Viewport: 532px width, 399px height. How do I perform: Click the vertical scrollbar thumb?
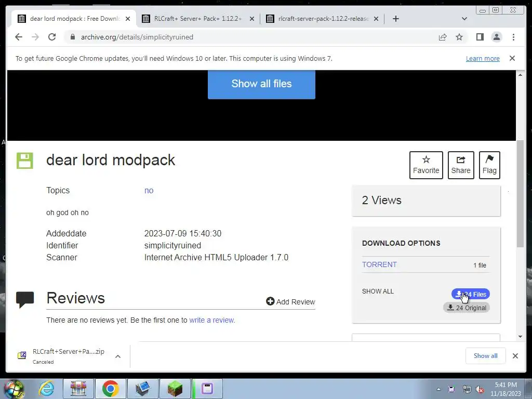click(x=520, y=193)
